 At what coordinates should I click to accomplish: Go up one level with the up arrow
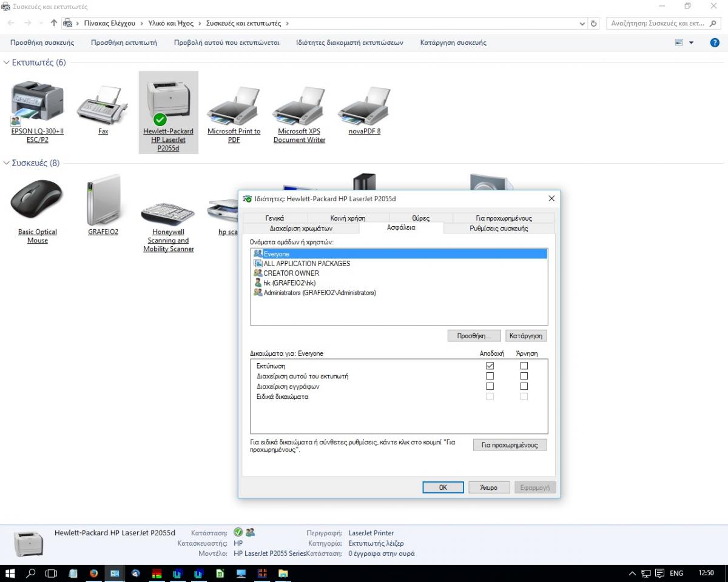[54, 23]
